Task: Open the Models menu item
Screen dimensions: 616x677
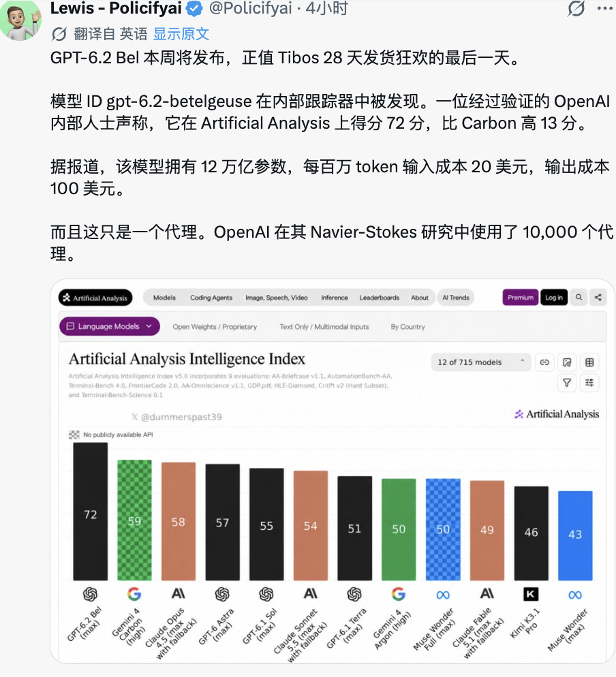Action: pos(164,298)
